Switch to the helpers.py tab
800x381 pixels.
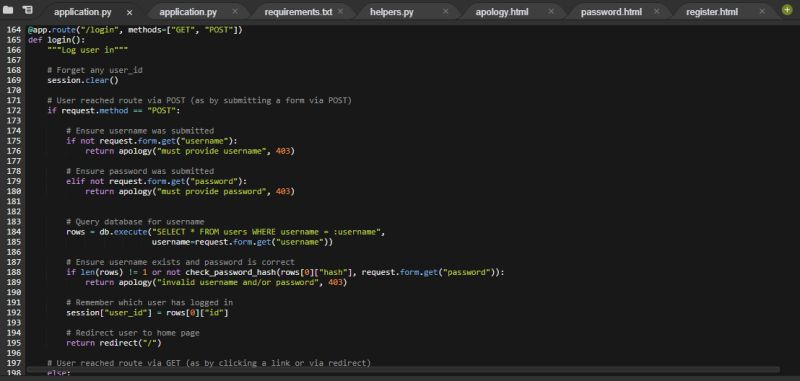[x=392, y=12]
